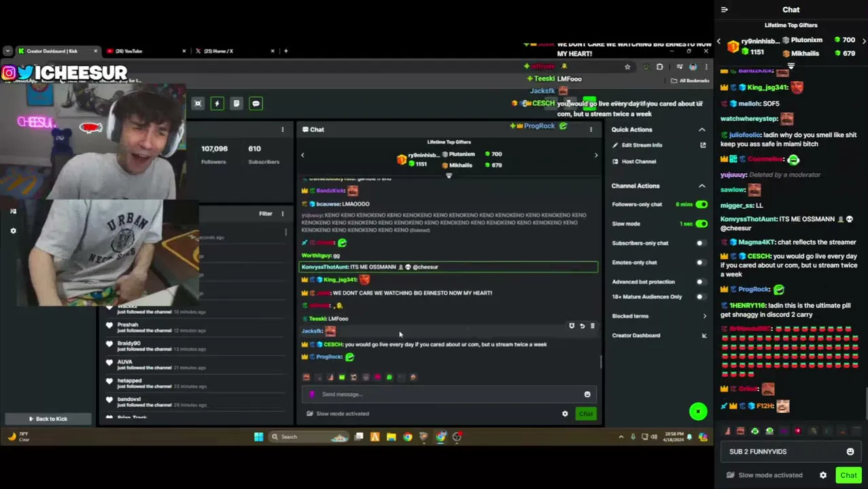Open sidebar settings gear next to the webcam
Image resolution: width=868 pixels, height=489 pixels.
point(13,231)
